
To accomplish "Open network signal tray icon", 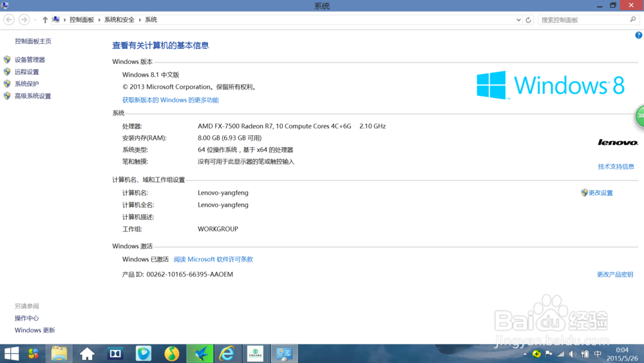I will tap(561, 354).
